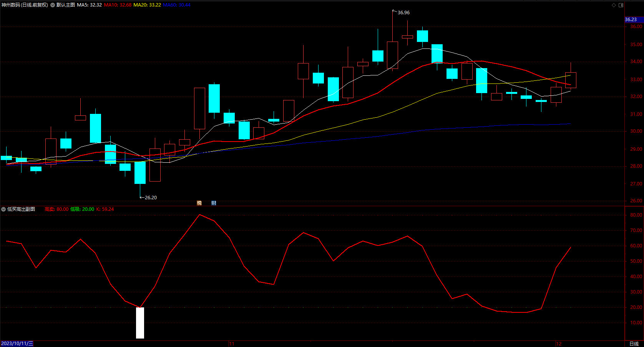Click the 默认主图 indicator label
Image resolution: width=644 pixels, height=347 pixels.
[x=66, y=5]
